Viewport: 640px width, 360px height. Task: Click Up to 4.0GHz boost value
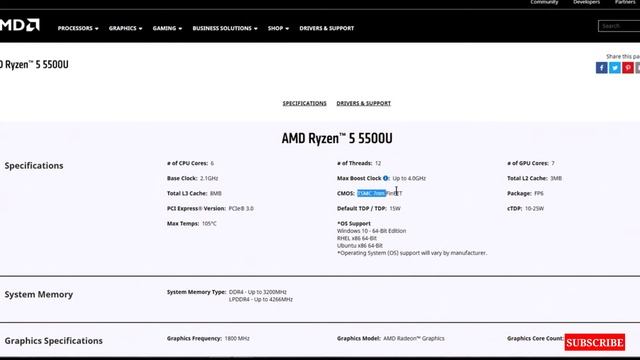pyautogui.click(x=409, y=178)
